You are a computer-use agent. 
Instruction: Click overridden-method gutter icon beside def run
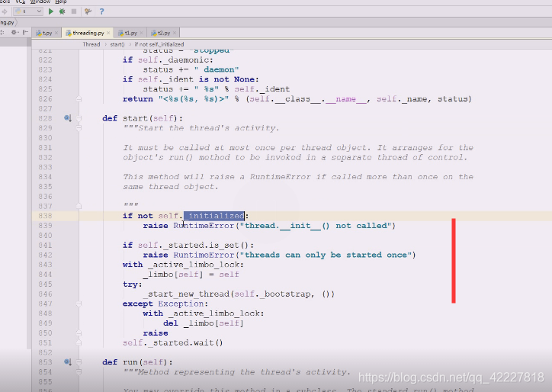coord(68,361)
